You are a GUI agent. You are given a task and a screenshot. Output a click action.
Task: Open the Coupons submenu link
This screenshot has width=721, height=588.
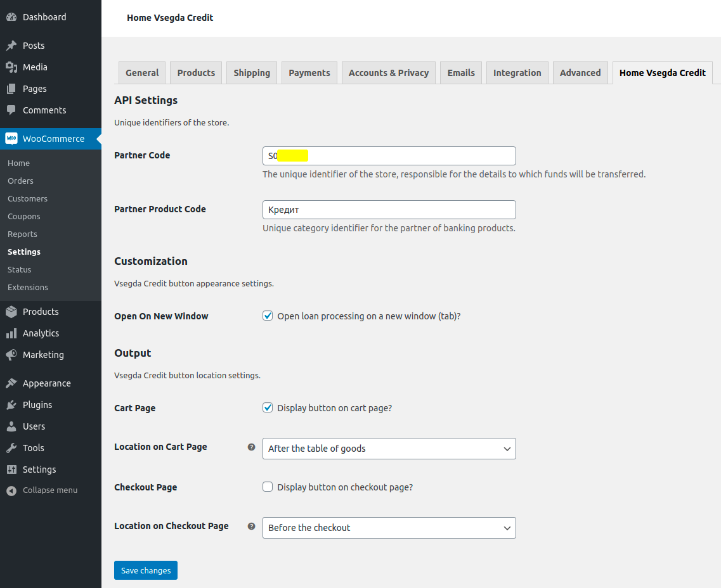[x=24, y=216]
